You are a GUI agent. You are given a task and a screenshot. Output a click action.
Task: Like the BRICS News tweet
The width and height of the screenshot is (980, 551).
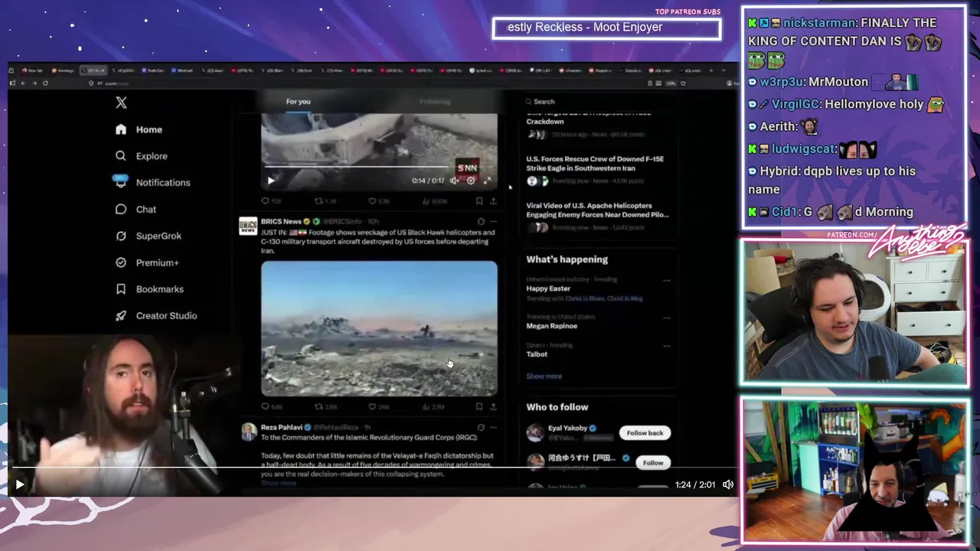(x=373, y=406)
